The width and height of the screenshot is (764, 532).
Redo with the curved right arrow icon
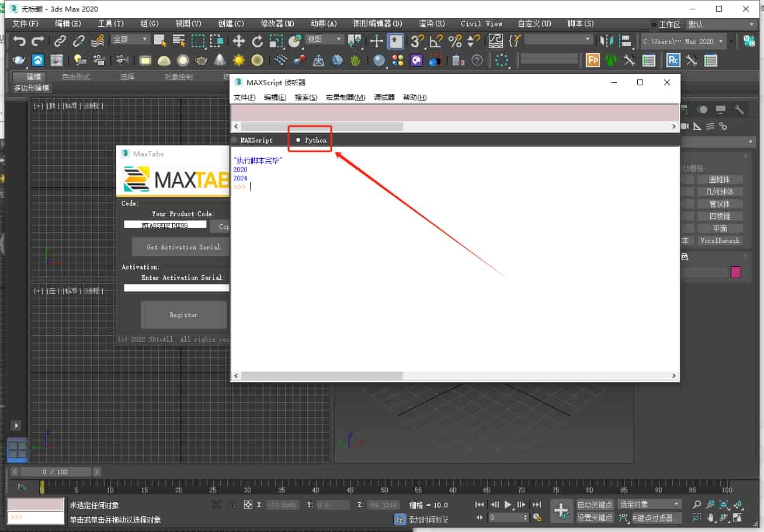tap(38, 41)
